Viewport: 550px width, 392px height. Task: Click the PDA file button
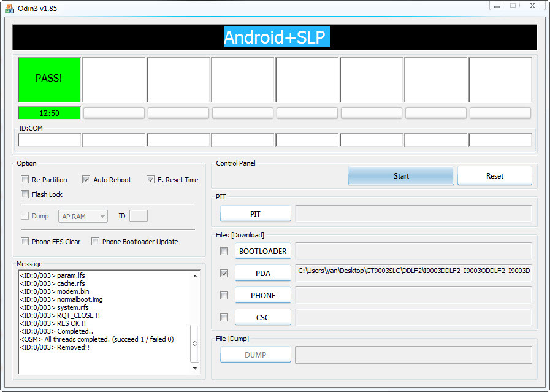(262, 274)
